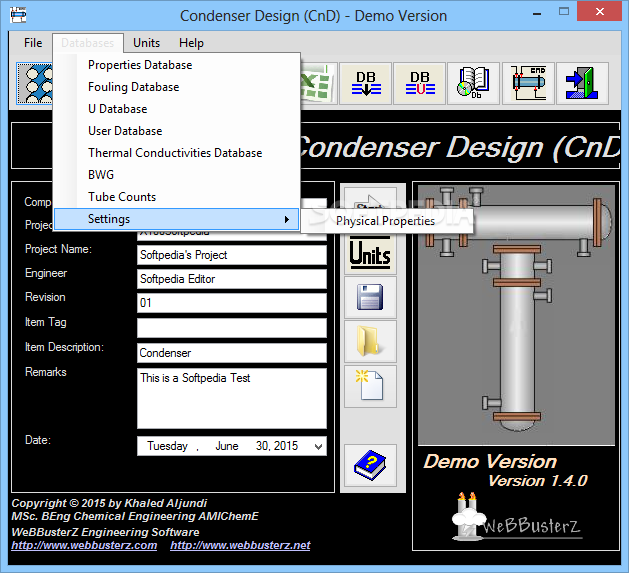The image size is (629, 573).
Task: Click the application icon in title bar
Action: (18, 15)
